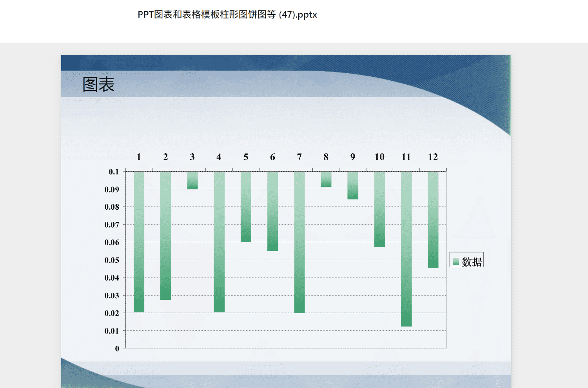Viewport: 588px width, 388px height.
Task: Select the short bar under category 8
Action: click(x=326, y=179)
